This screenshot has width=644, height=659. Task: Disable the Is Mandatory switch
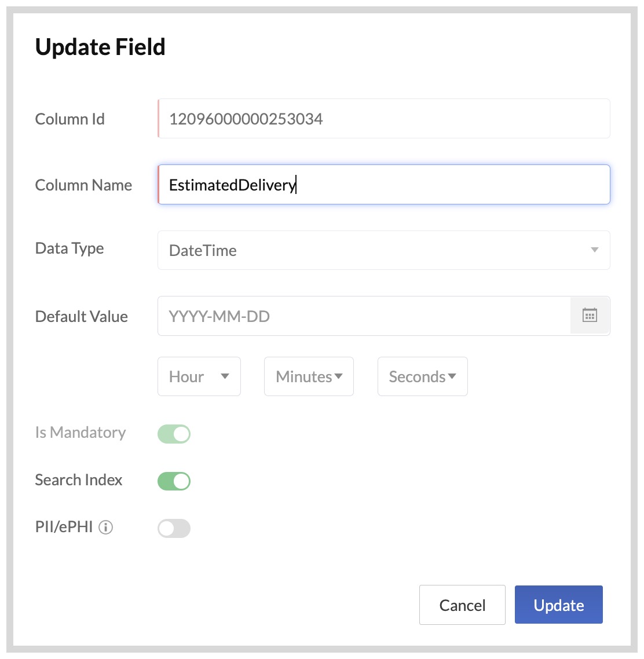point(174,434)
